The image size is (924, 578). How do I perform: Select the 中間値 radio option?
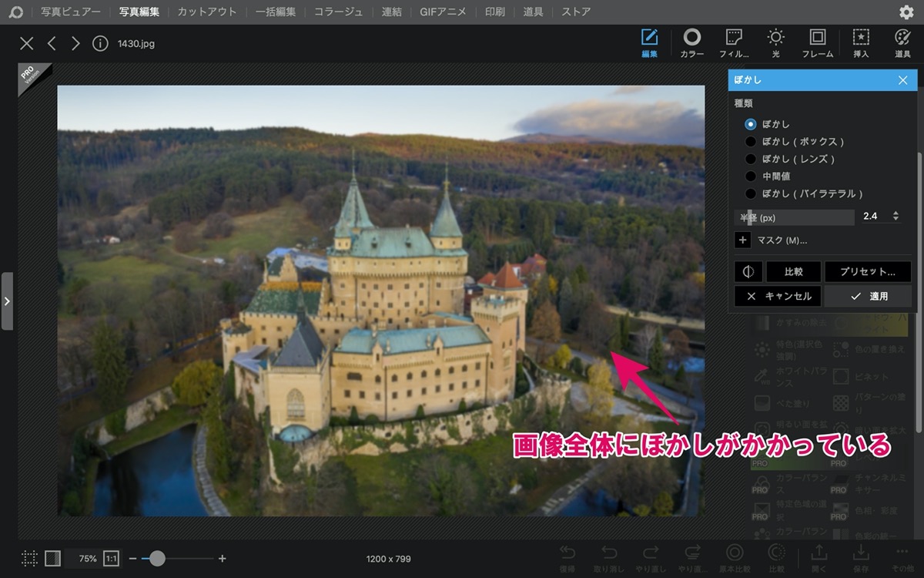pyautogui.click(x=751, y=176)
